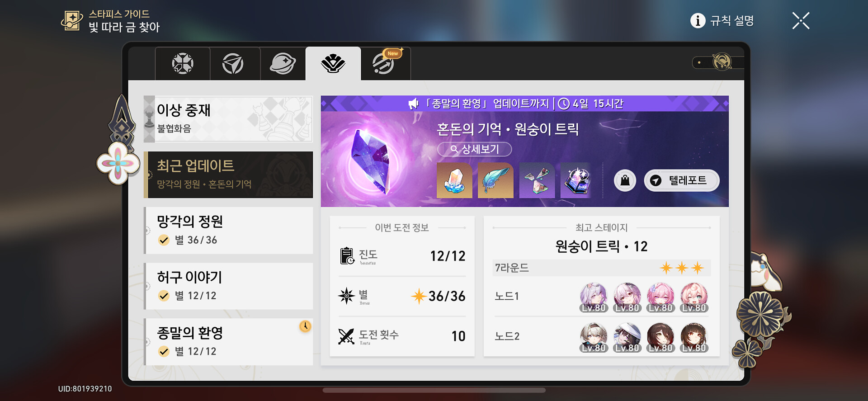The height and width of the screenshot is (401, 868).
Task: Select the 망각의 정원 list item
Action: click(x=228, y=231)
